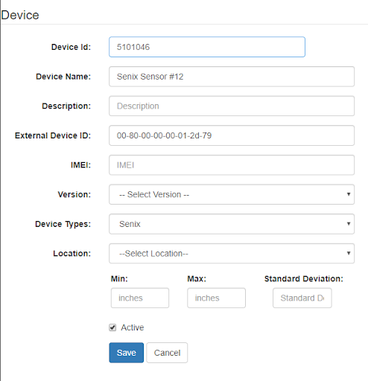Click the Active label text
Image resolution: width=368 pixels, height=381 pixels.
click(132, 328)
